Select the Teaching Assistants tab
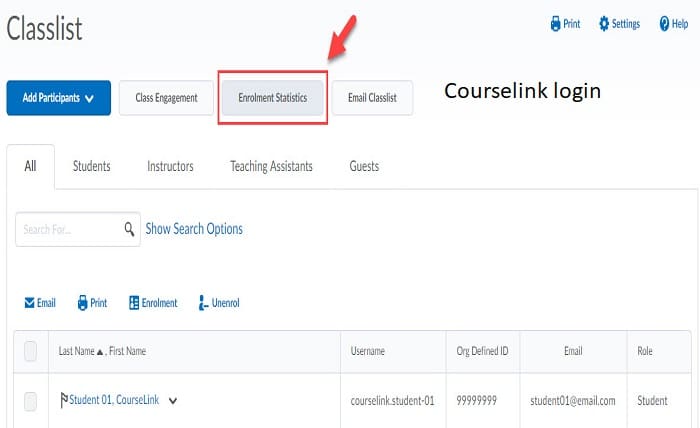This screenshot has height=428, width=700. click(271, 166)
